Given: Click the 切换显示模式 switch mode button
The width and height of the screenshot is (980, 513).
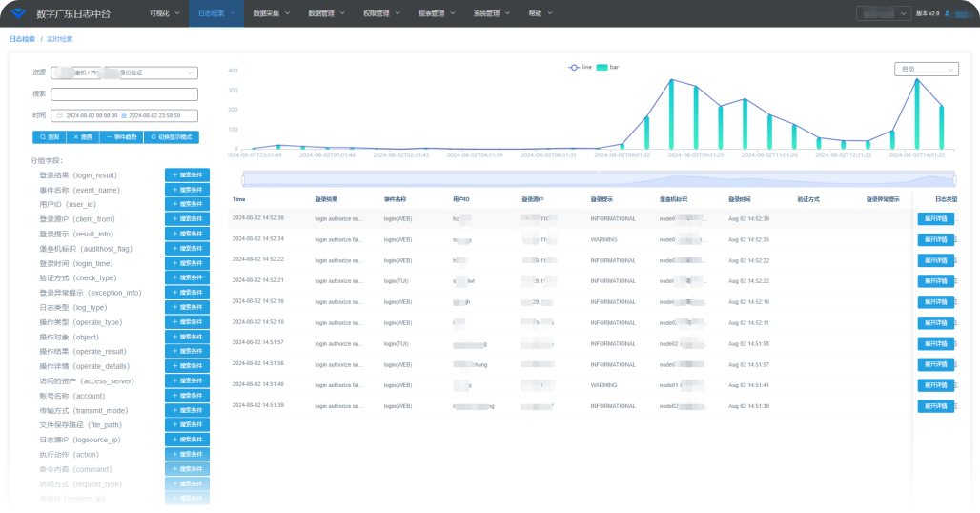Looking at the screenshot, I should click(x=173, y=137).
